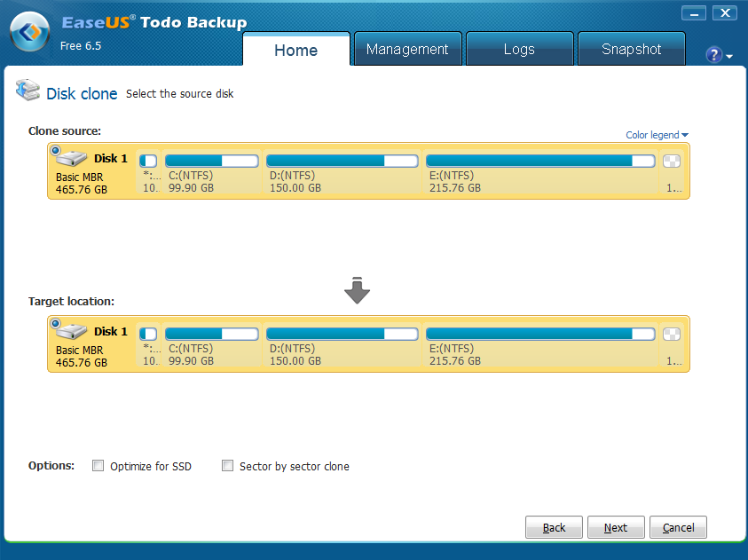Click the Back button
748x560 pixels.
click(554, 527)
